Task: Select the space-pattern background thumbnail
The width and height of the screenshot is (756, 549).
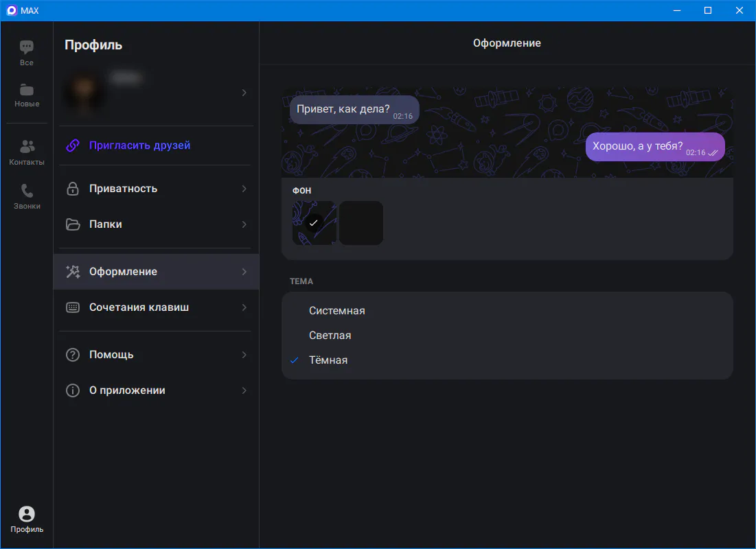Action: point(314,223)
